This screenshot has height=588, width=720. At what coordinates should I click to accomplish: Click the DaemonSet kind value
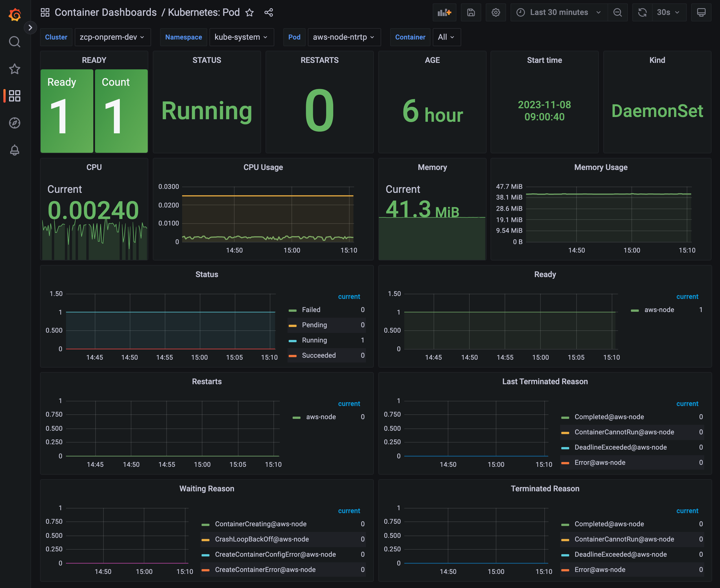(657, 111)
